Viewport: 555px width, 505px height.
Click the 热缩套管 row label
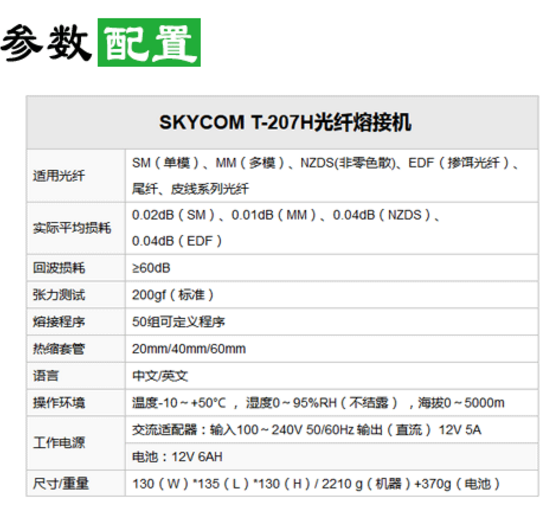coord(59,349)
